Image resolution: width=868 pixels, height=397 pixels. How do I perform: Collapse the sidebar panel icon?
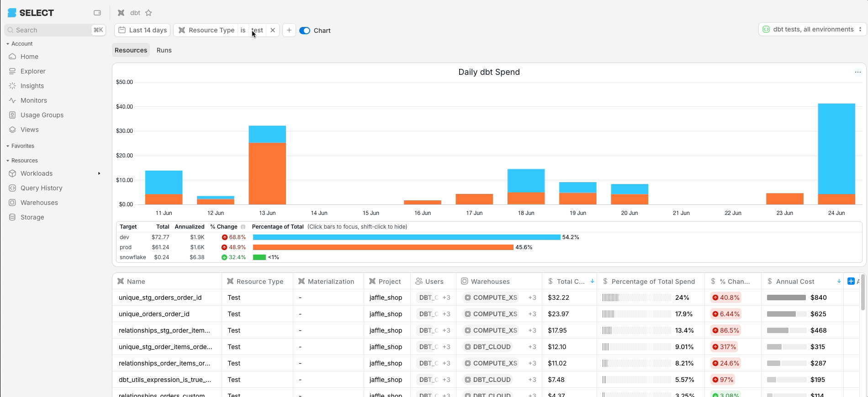click(x=97, y=13)
